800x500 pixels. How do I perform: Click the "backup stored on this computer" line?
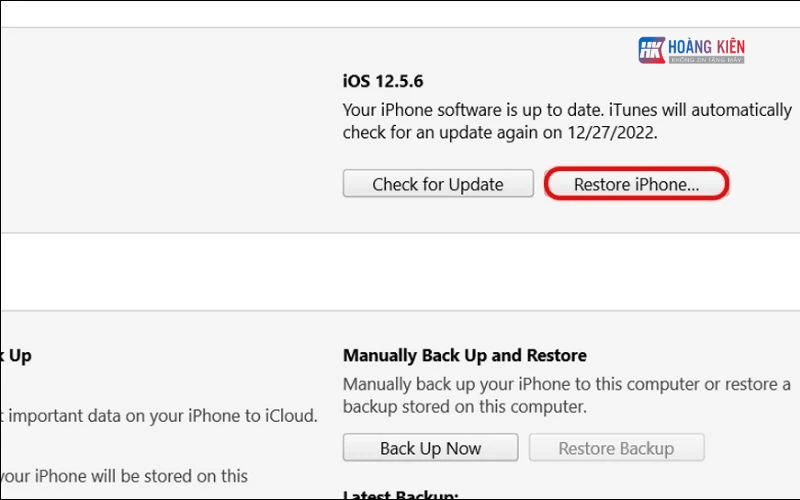point(464,407)
